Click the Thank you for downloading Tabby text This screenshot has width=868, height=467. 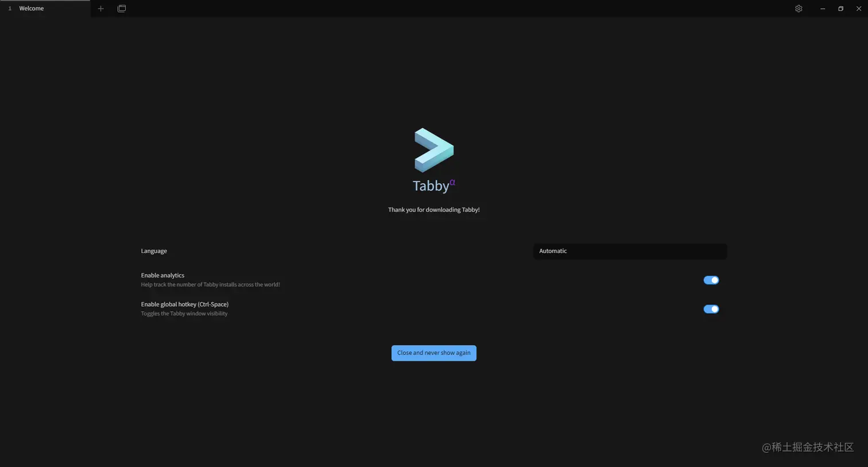tap(433, 210)
